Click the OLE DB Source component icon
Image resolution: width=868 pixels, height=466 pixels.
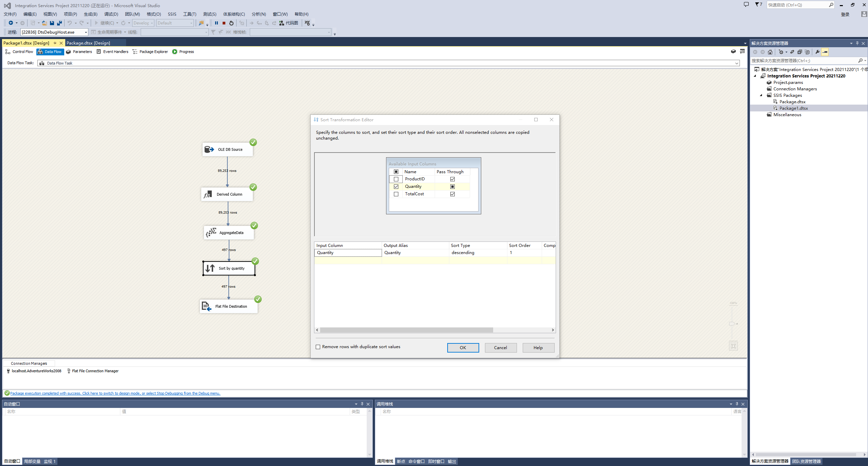tap(209, 149)
